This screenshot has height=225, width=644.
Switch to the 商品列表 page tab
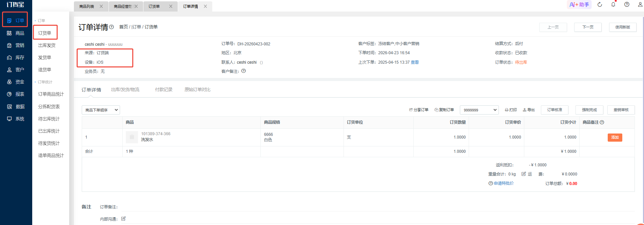(87, 6)
